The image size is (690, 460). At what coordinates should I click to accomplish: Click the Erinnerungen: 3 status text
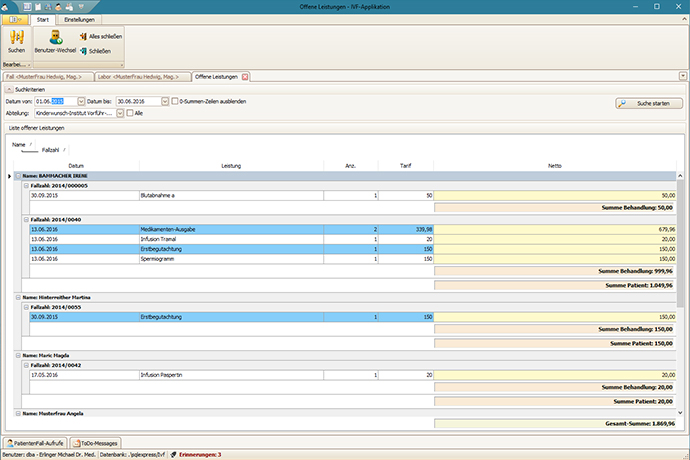(x=200, y=455)
